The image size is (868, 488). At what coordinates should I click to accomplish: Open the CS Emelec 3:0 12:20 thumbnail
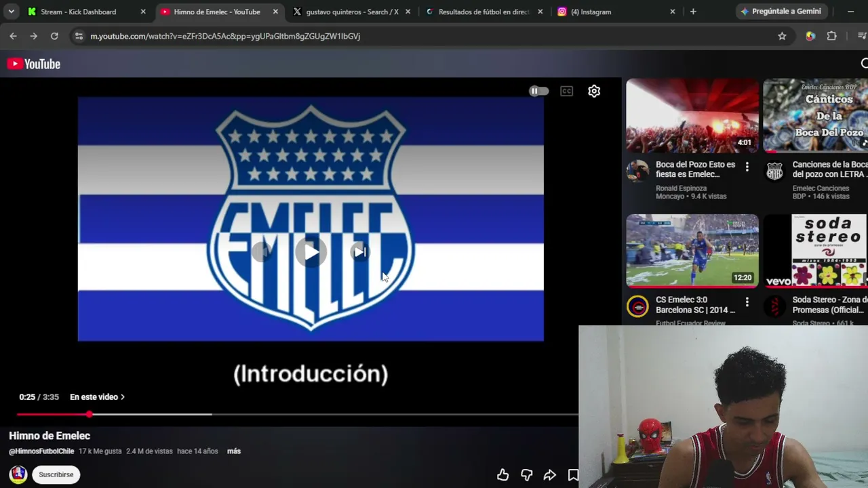pyautogui.click(x=692, y=251)
